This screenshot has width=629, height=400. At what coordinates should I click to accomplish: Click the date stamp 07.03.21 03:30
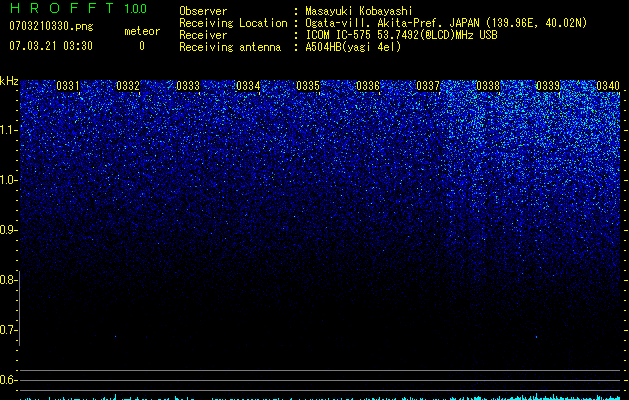(x=51, y=46)
